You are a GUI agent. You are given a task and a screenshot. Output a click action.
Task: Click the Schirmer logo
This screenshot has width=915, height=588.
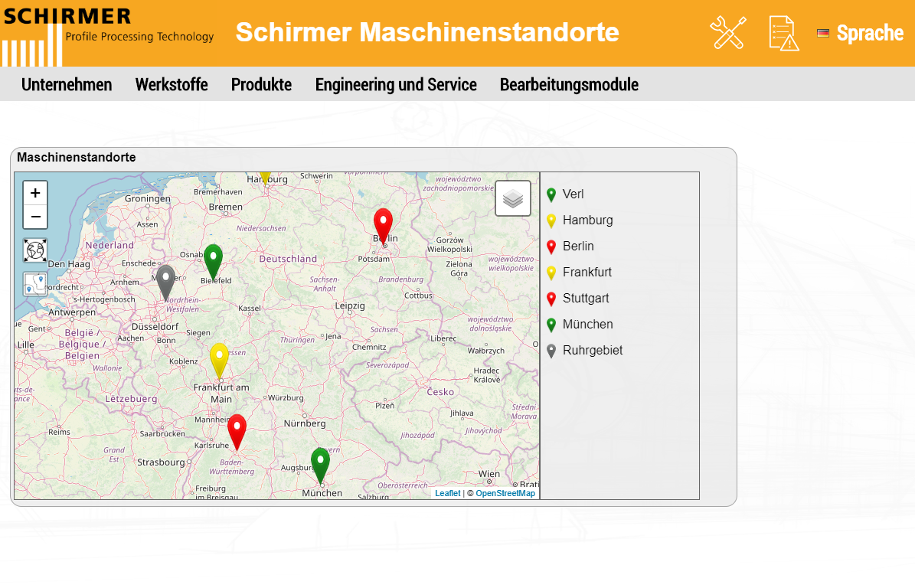[109, 35]
